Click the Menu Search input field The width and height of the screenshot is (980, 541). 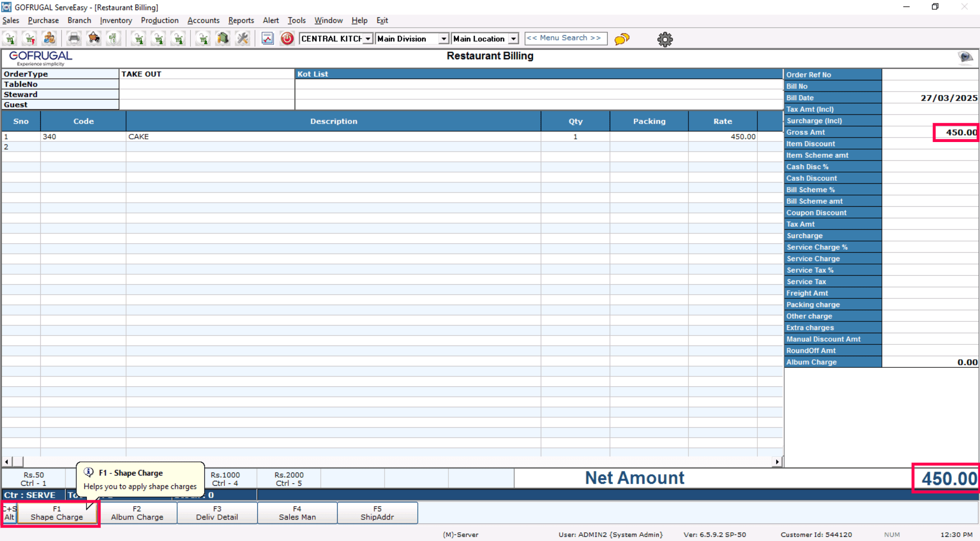pos(565,38)
